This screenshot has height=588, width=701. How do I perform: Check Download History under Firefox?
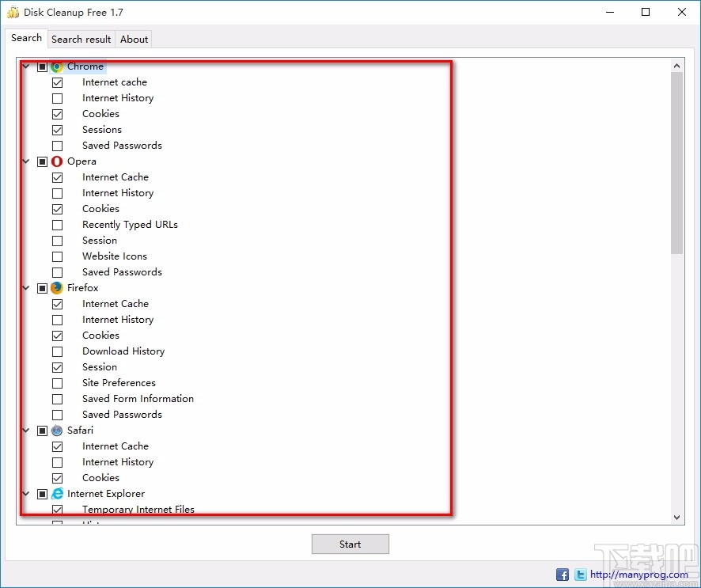[x=57, y=351]
